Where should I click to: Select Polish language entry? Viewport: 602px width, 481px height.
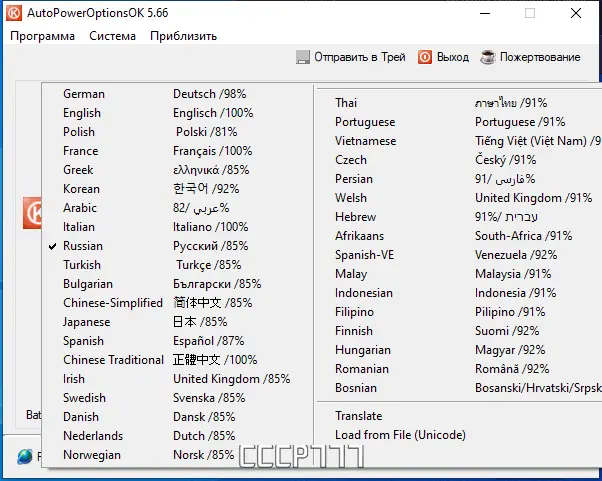pos(177,132)
